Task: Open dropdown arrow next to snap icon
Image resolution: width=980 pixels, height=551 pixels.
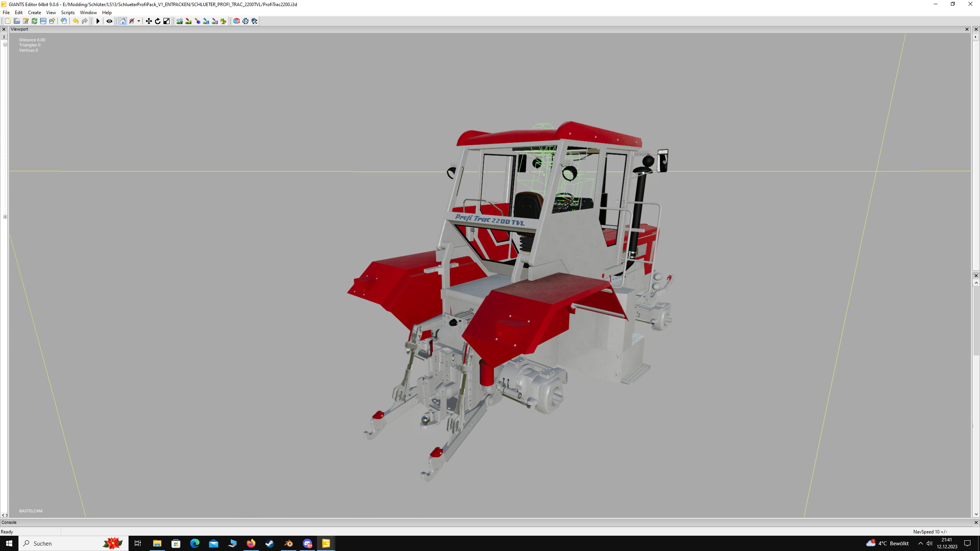Action: coord(139,21)
